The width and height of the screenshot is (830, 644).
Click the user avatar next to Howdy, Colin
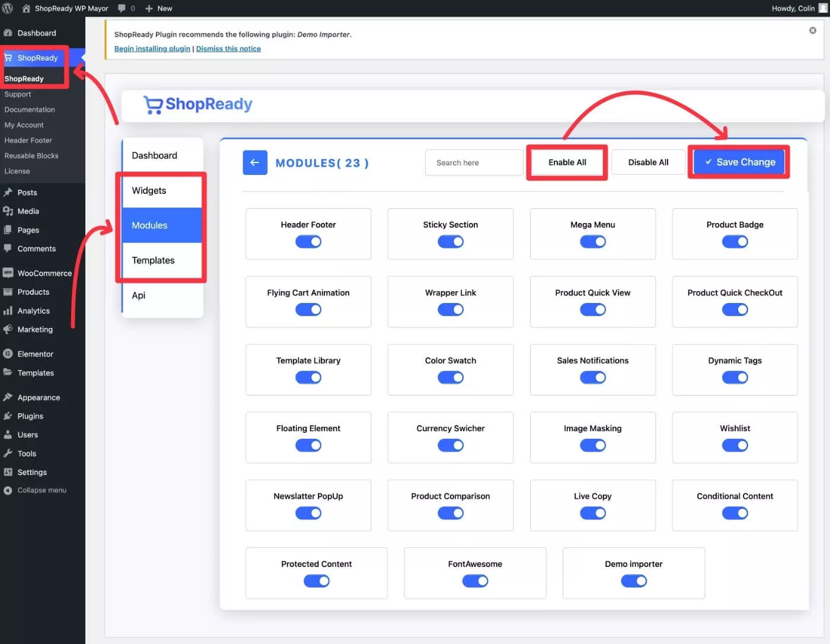pyautogui.click(x=823, y=8)
